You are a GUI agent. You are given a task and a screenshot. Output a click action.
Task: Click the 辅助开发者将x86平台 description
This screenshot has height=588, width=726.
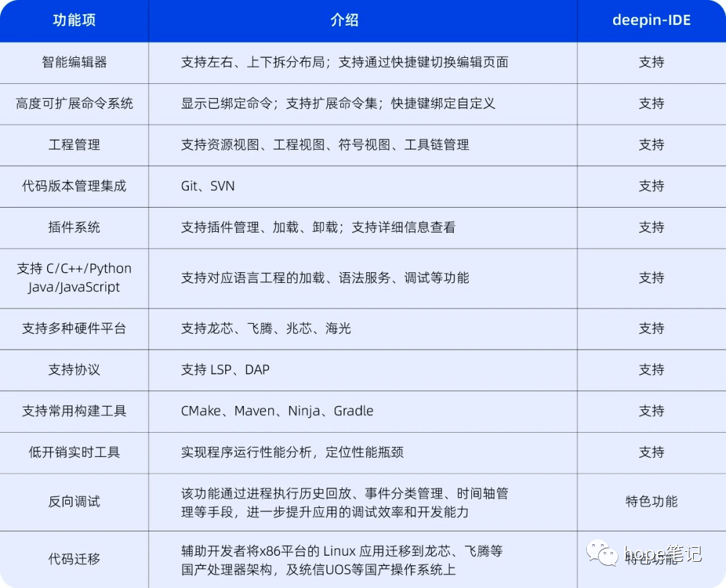pyautogui.click(x=341, y=560)
